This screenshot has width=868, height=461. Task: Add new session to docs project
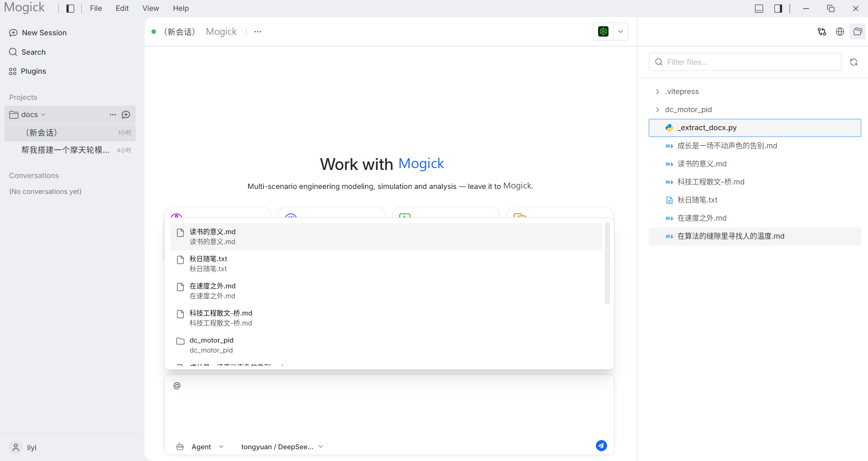tap(126, 115)
